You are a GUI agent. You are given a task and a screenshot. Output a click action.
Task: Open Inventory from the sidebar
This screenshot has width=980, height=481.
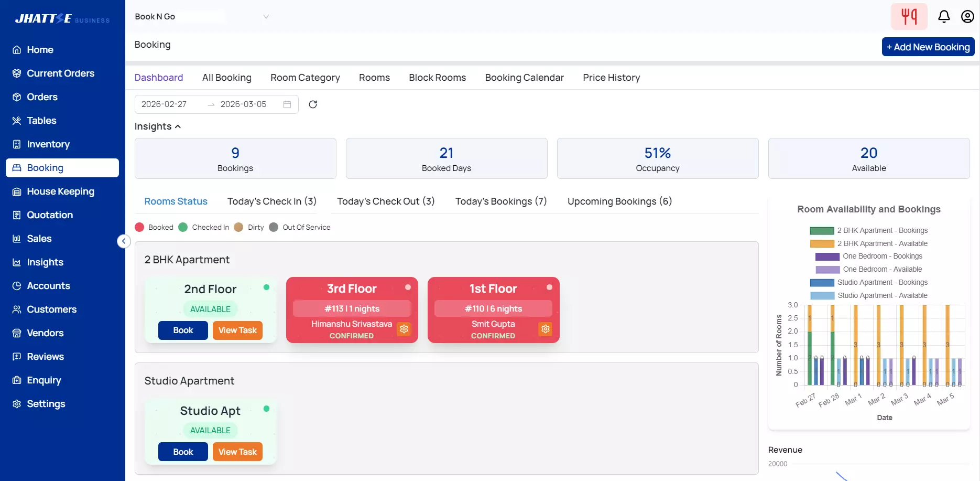coord(16,144)
